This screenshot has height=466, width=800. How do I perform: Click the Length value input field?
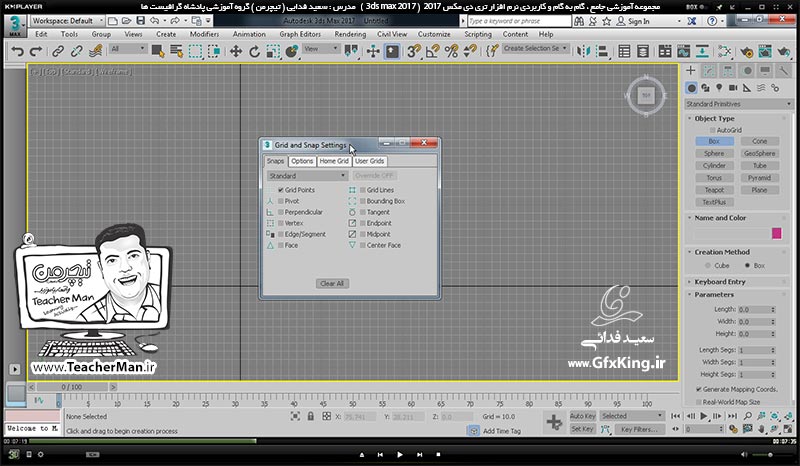pyautogui.click(x=756, y=309)
